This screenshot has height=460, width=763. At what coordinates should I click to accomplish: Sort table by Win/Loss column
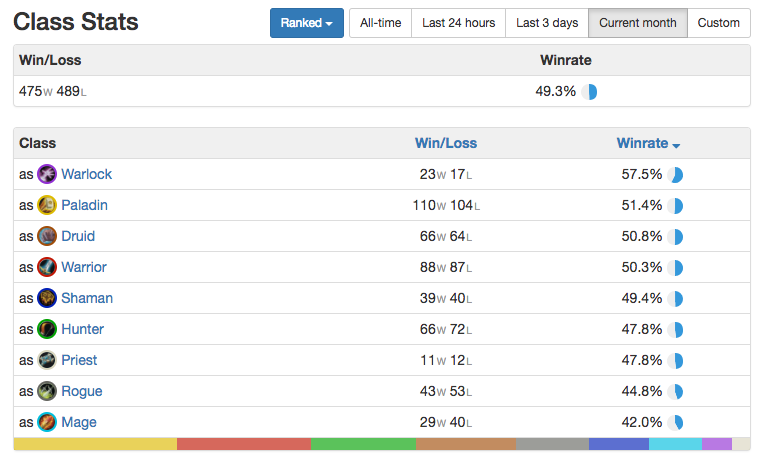pos(446,143)
